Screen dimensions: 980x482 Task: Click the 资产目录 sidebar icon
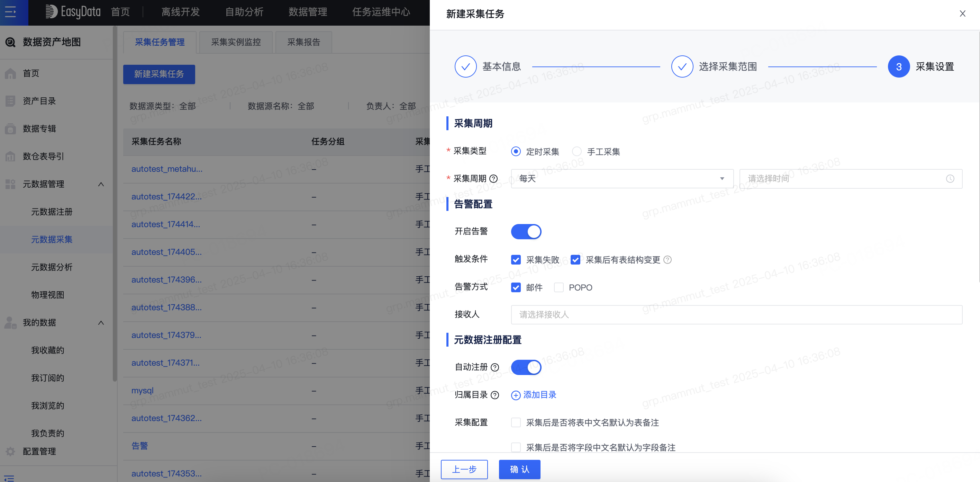(x=10, y=101)
